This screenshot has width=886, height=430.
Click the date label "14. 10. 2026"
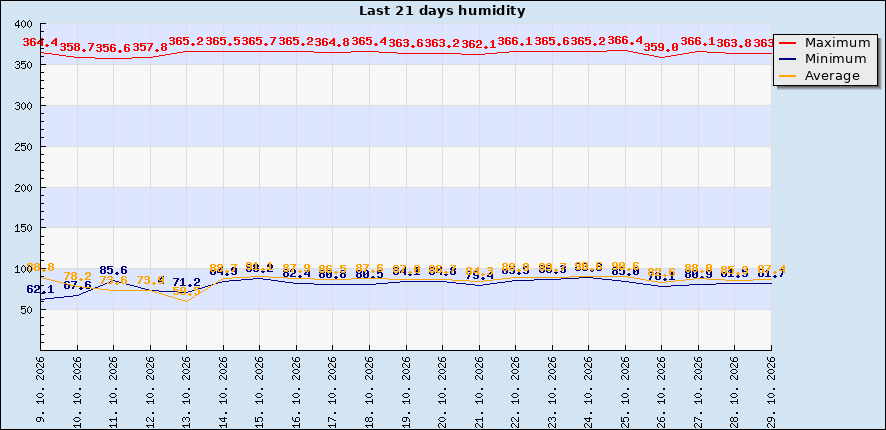(x=223, y=390)
